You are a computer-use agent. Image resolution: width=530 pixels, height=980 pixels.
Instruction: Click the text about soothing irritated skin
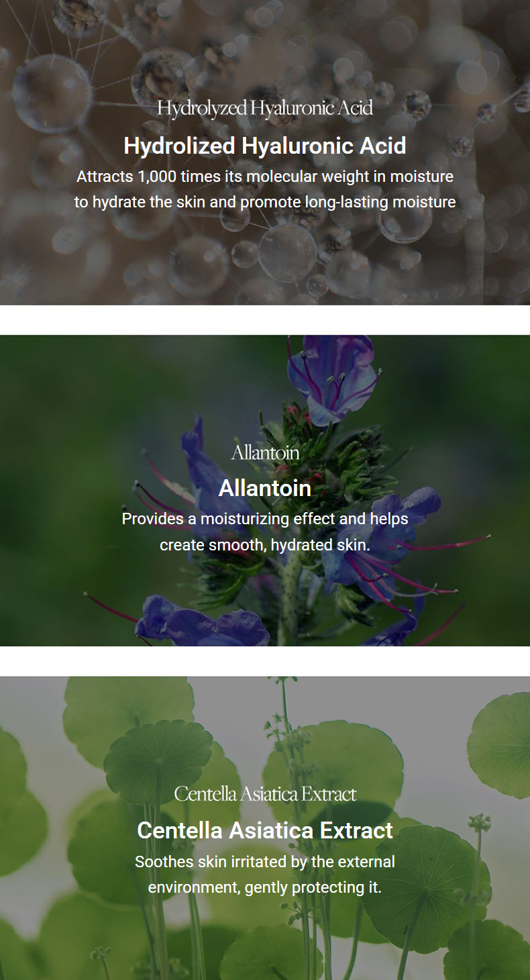pyautogui.click(x=265, y=861)
